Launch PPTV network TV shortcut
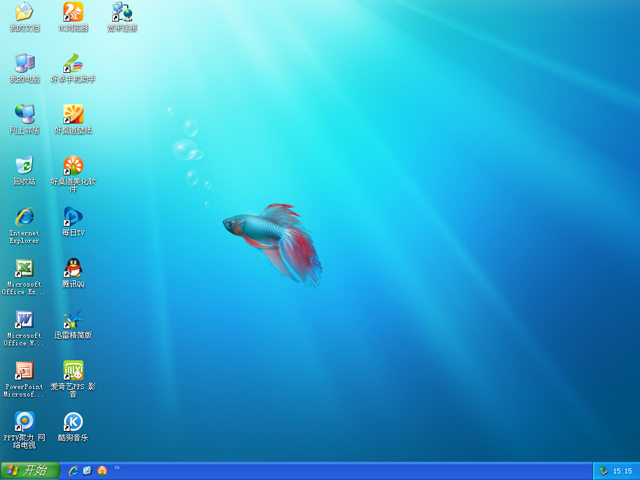This screenshot has height=480, width=640. click(24, 421)
